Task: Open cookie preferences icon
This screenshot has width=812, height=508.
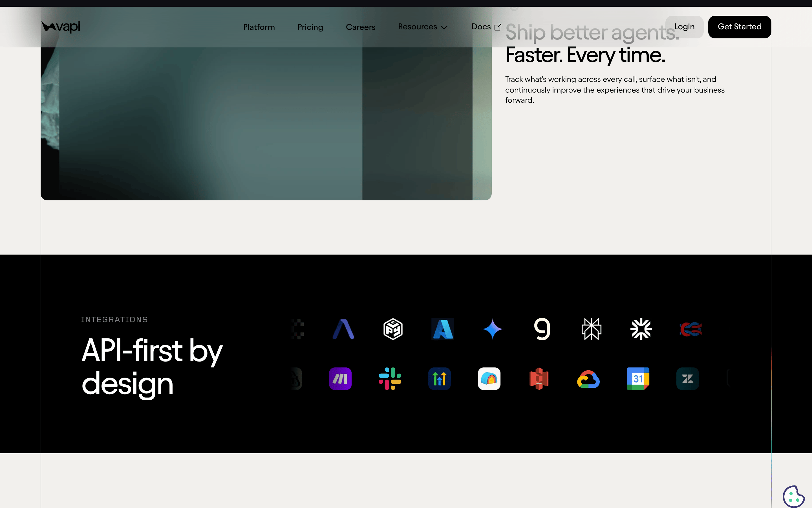Action: point(794,496)
